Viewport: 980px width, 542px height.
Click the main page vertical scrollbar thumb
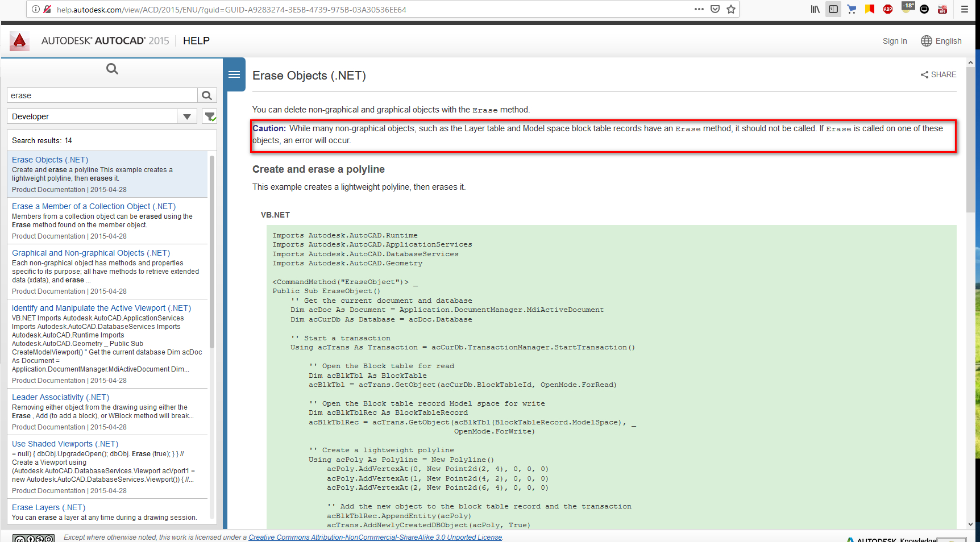[970, 139]
